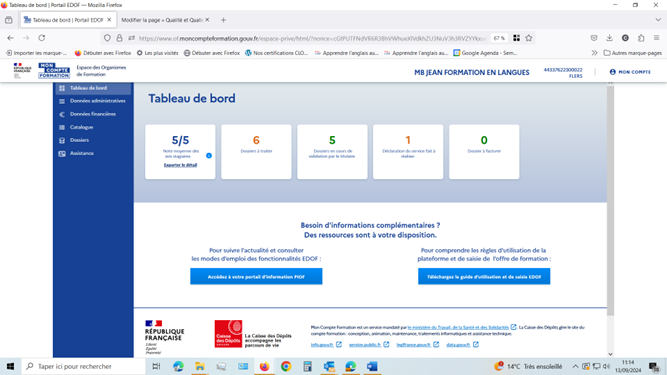This screenshot has height=375, width=667.
Task: Click the extension grid icon in URL bar
Action: coord(516,38)
